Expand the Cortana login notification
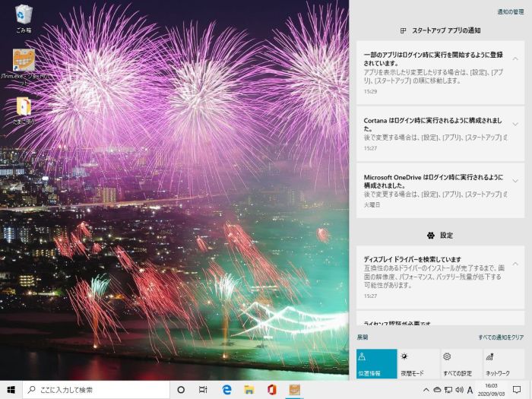This screenshot has height=399, width=532. (x=515, y=124)
